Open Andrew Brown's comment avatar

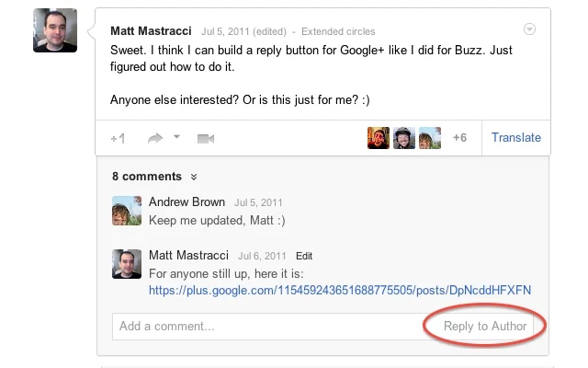tap(127, 211)
